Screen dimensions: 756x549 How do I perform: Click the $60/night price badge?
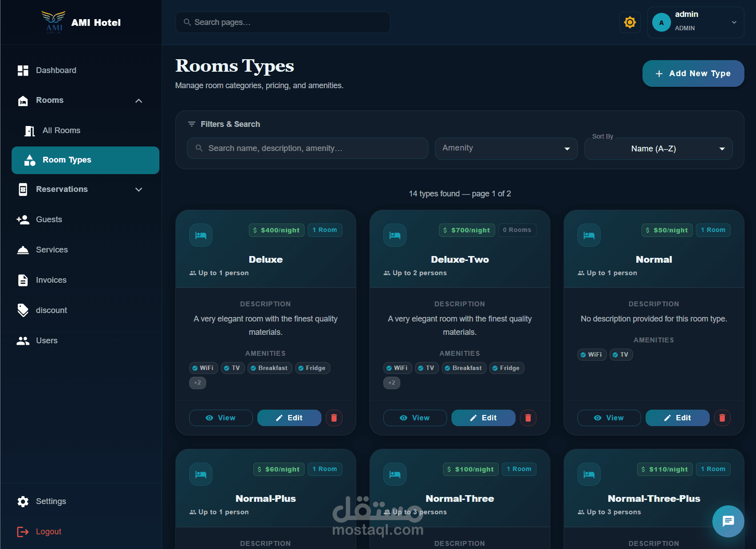[279, 469]
